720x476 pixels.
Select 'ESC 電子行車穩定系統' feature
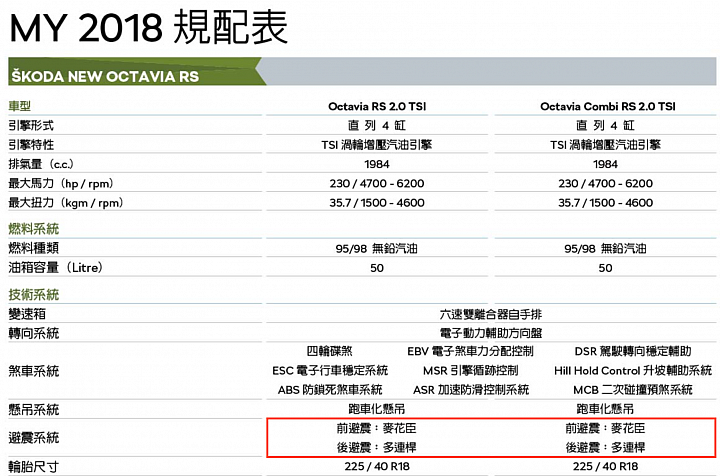pos(330,370)
